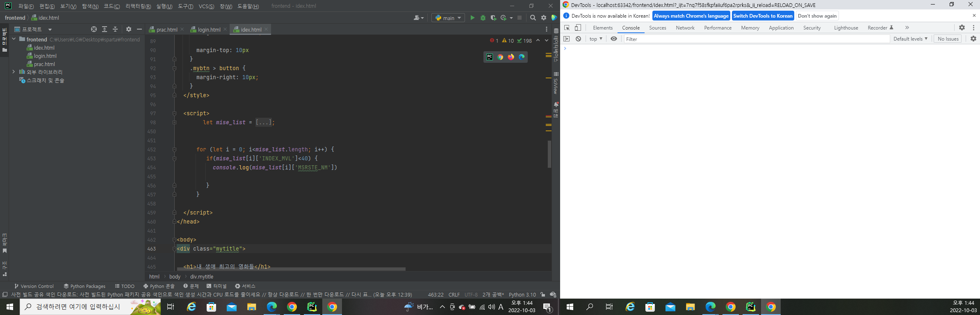Open Version Control tool window
The image size is (980, 315).
[x=34, y=286]
